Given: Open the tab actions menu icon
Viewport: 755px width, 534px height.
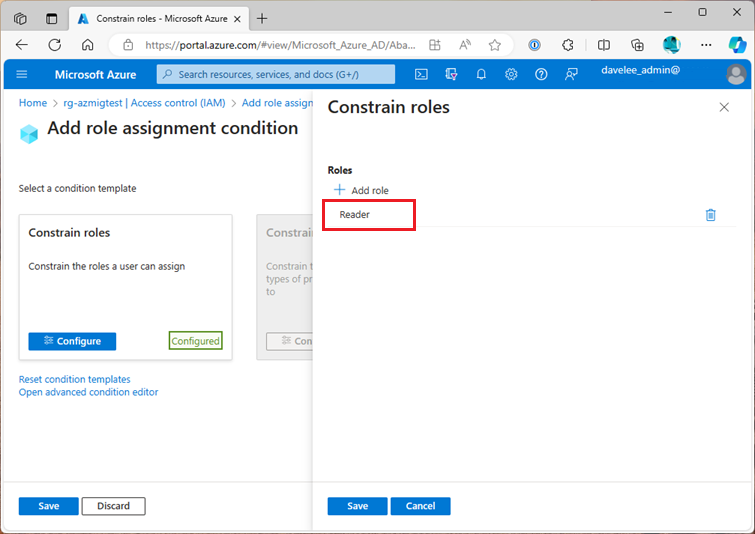Looking at the screenshot, I should pyautogui.click(x=51, y=19).
